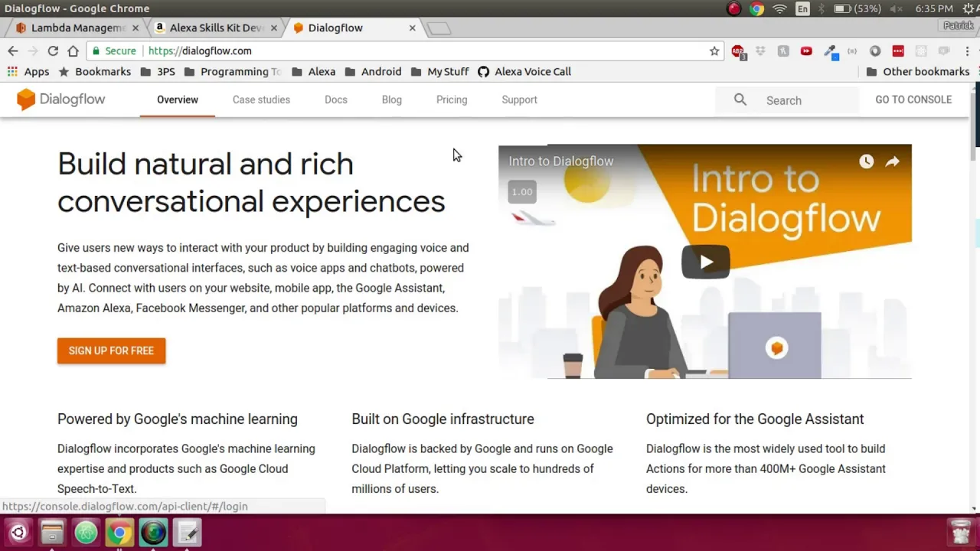Image resolution: width=980 pixels, height=551 pixels.
Task: Click the Watch later clock icon on video
Action: pyautogui.click(x=866, y=161)
